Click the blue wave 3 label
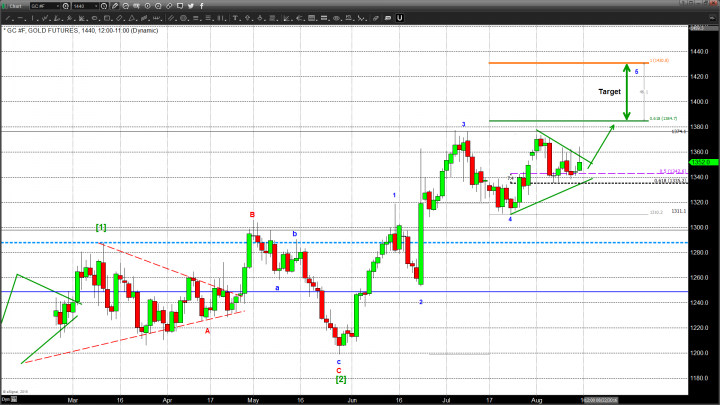 tap(463, 124)
